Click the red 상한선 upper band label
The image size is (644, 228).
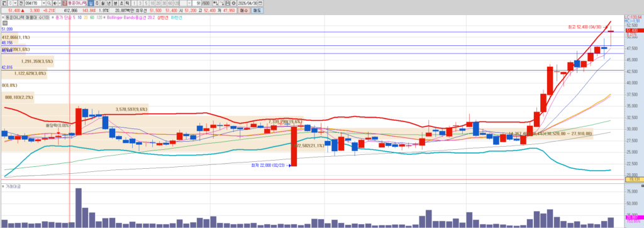coord(163,17)
